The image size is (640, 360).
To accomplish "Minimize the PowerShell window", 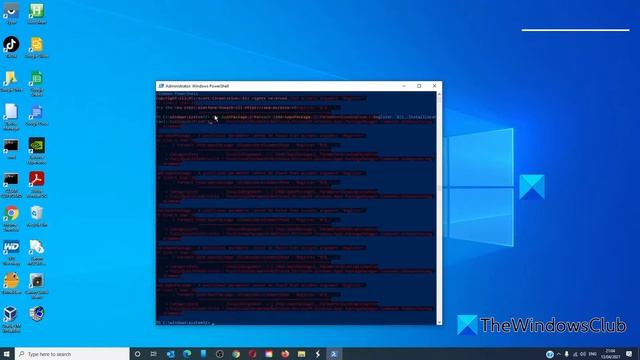I will (x=404, y=86).
